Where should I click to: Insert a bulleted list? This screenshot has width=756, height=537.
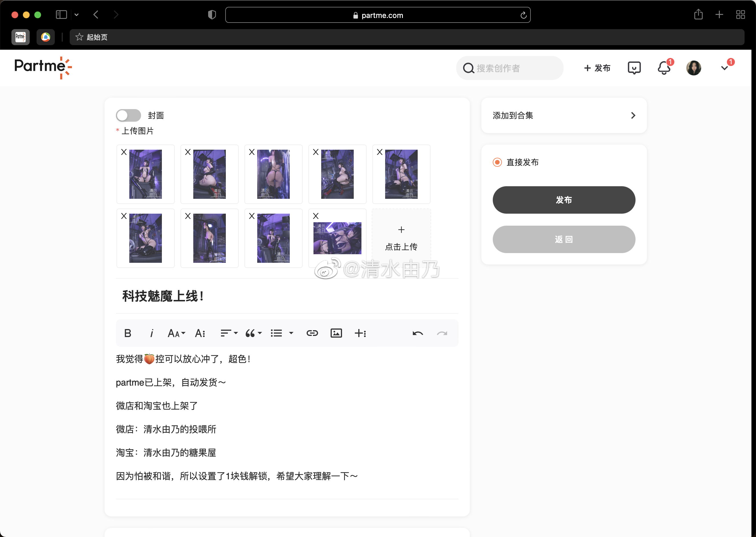pyautogui.click(x=276, y=333)
